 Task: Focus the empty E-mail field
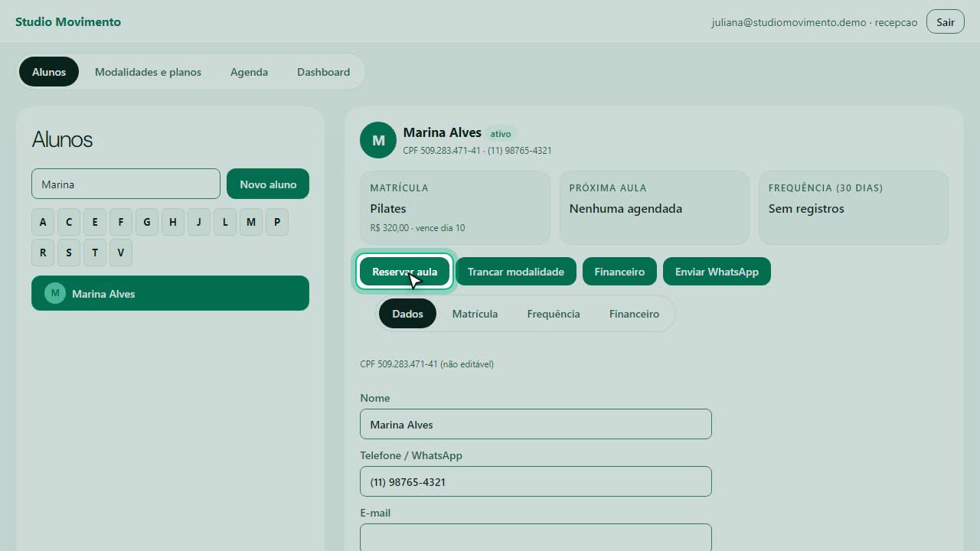tap(536, 537)
